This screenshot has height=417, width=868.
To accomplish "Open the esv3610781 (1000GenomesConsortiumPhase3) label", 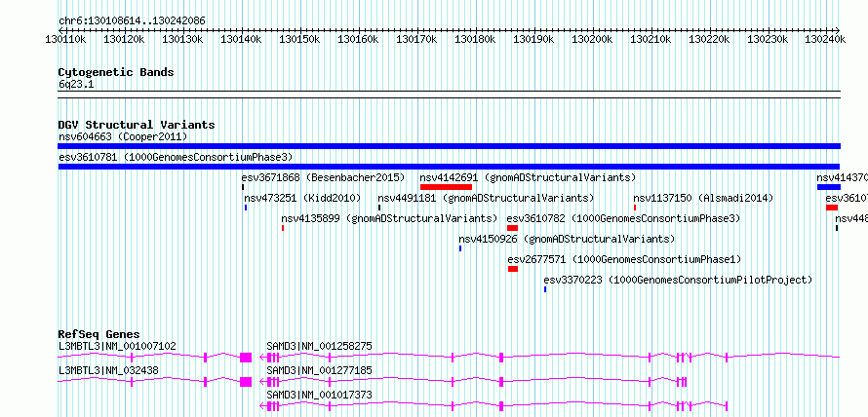I will [x=176, y=157].
